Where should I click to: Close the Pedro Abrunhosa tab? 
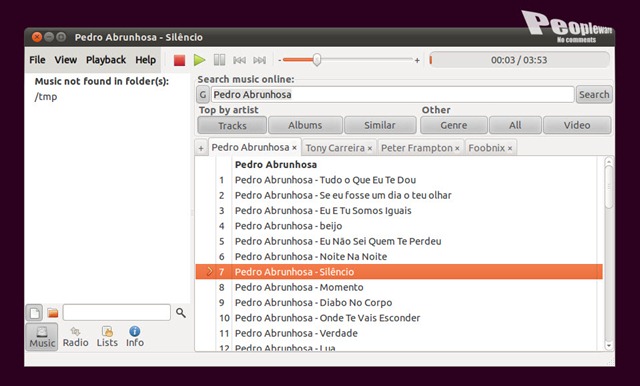294,148
